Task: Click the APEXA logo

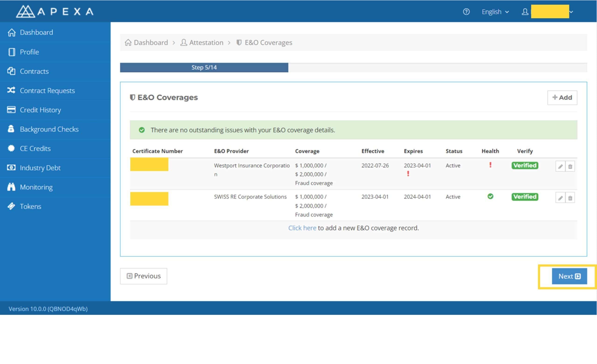Action: click(55, 11)
